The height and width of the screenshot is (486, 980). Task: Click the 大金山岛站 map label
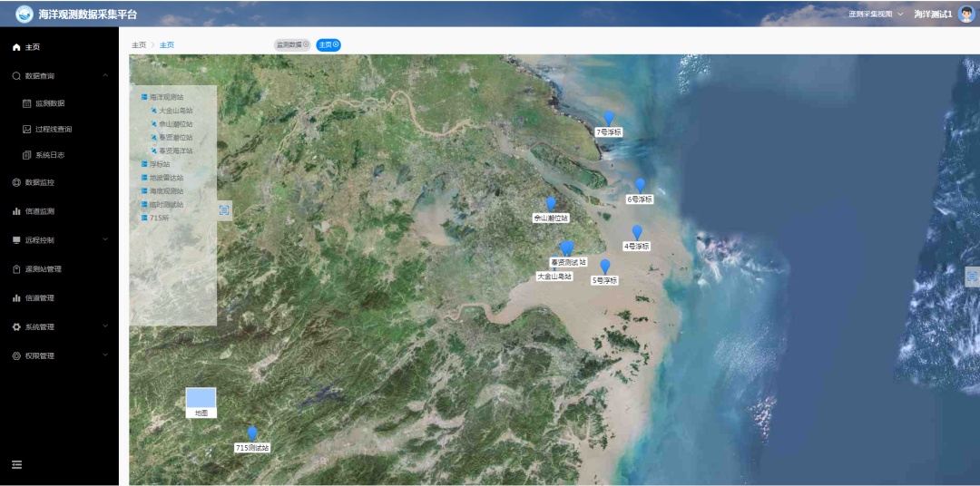click(554, 277)
